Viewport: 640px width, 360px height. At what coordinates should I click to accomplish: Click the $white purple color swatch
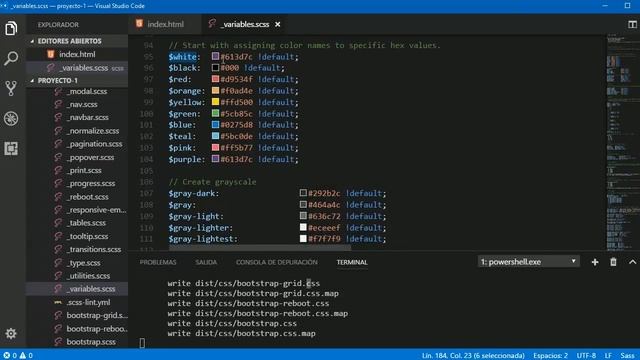tap(216, 56)
